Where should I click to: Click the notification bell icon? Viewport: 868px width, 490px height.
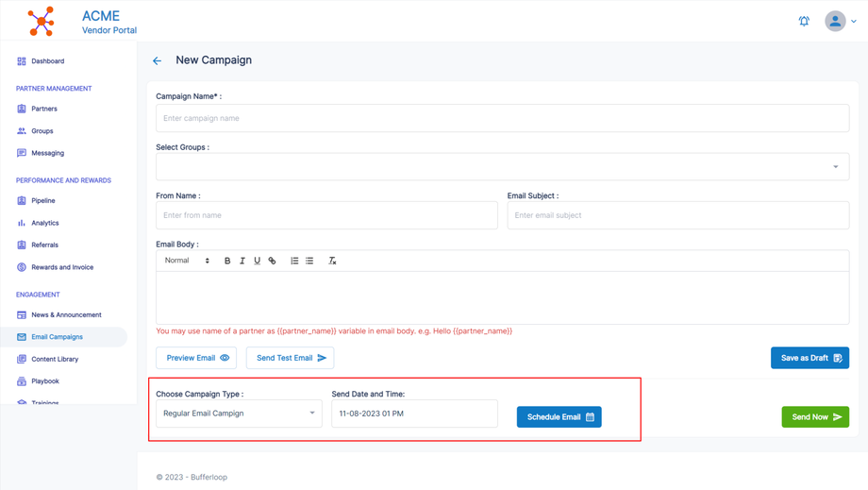(804, 21)
